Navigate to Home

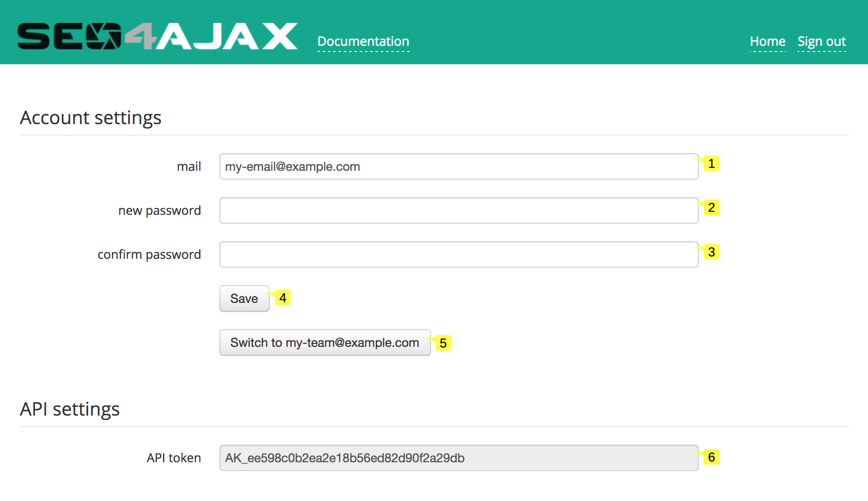pyautogui.click(x=768, y=41)
